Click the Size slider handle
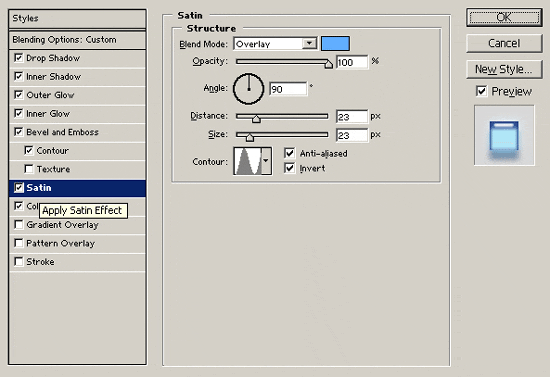The image size is (550, 377). pyautogui.click(x=250, y=137)
